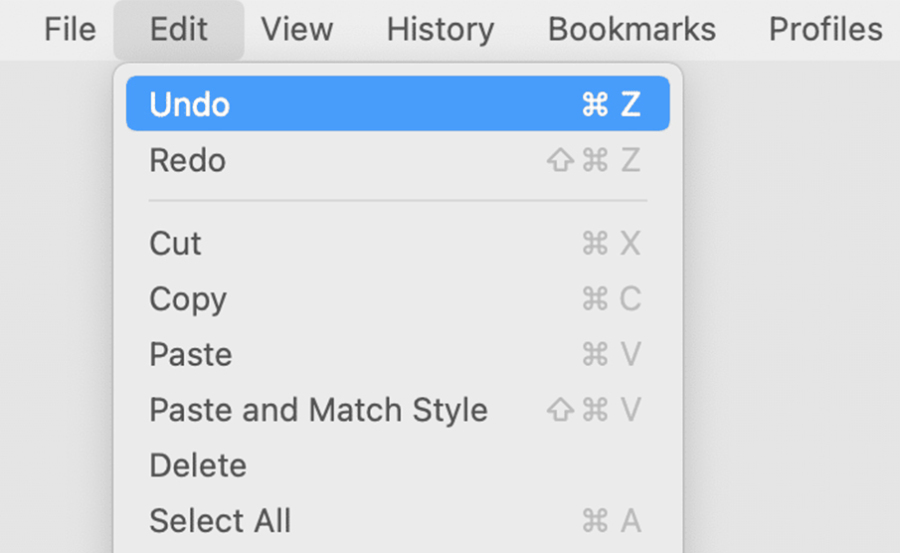Click the ⌘C shortcut beside Copy
Viewport: 900px width, 553px height.
pyautogui.click(x=611, y=299)
